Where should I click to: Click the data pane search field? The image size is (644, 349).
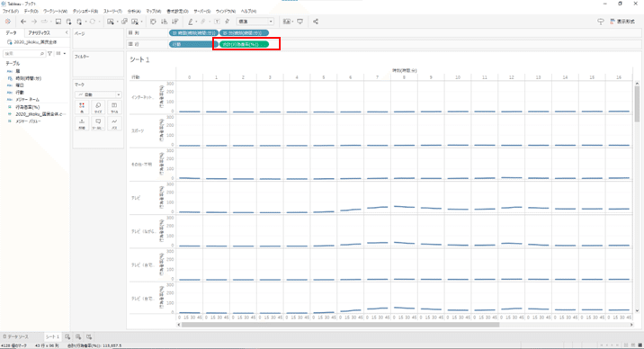[23, 53]
